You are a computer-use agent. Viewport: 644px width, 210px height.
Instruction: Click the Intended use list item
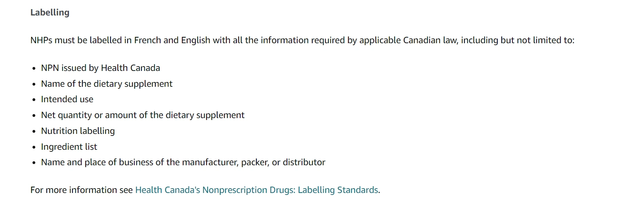pyautogui.click(x=67, y=99)
